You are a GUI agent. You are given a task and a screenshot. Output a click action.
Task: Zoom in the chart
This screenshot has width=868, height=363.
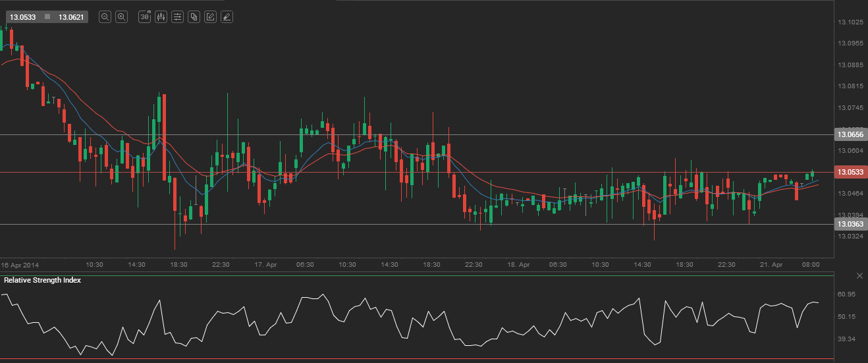121,17
